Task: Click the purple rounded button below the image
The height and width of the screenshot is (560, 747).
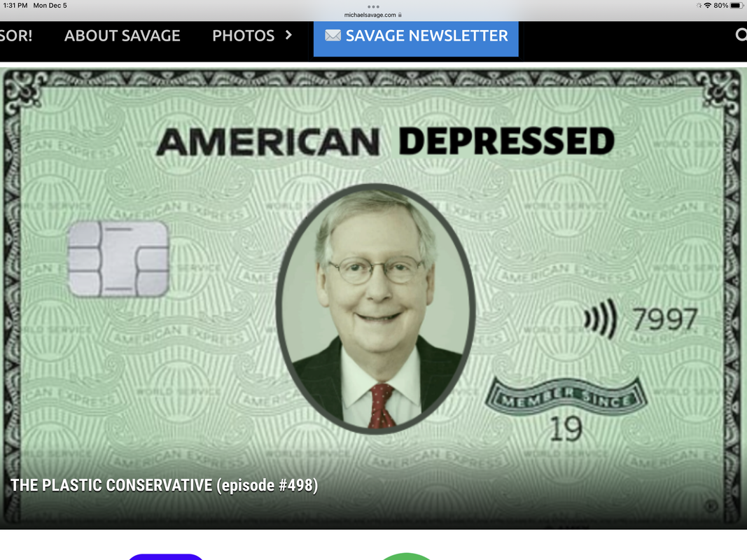Action: pyautogui.click(x=166, y=556)
